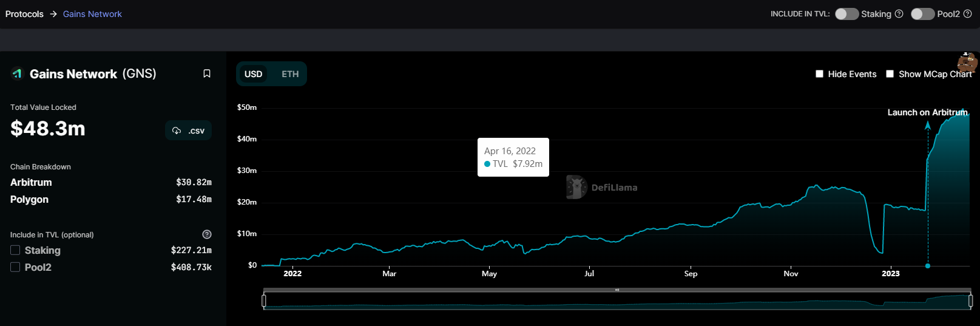Screen dimensions: 980x326
Task: Click the $227.21m staking value
Action: pyautogui.click(x=191, y=250)
